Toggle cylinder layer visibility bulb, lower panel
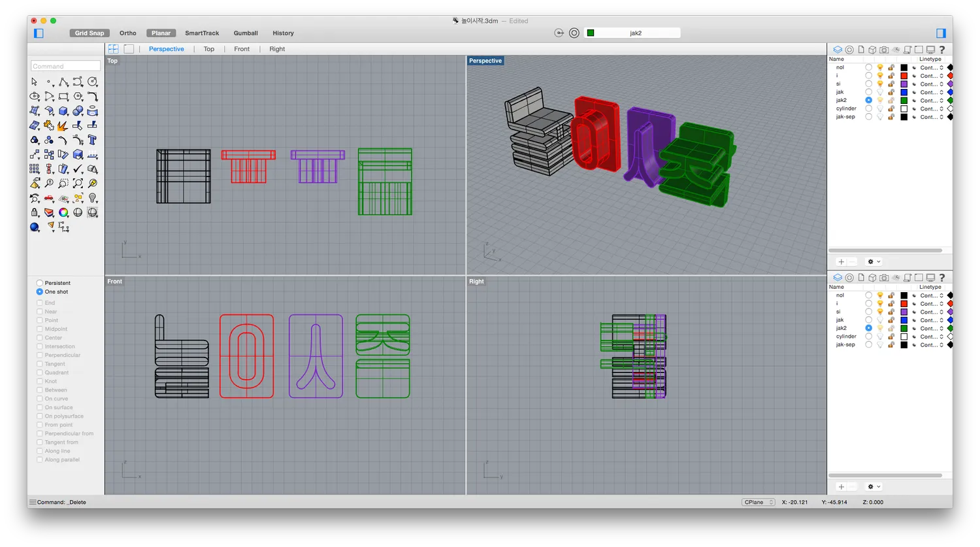 [x=880, y=337]
